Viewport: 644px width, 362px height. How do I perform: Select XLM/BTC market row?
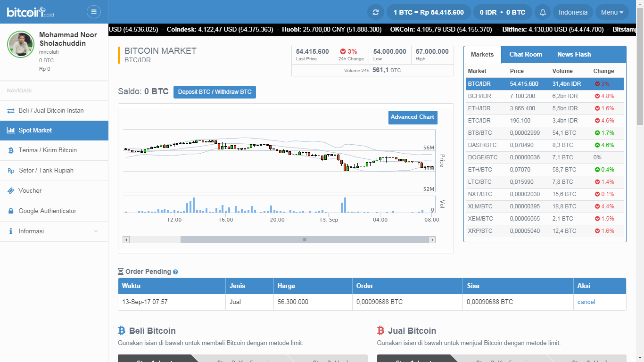(545, 206)
